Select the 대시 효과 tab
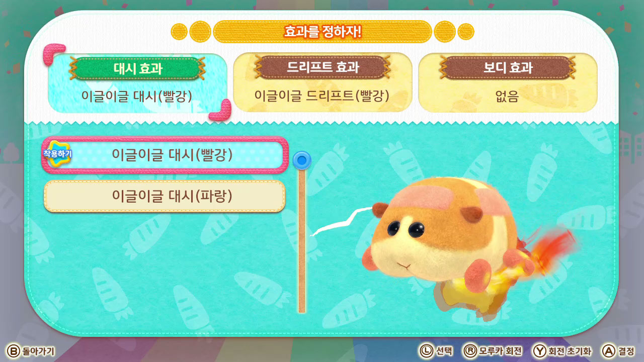This screenshot has width=644, height=362. click(137, 83)
